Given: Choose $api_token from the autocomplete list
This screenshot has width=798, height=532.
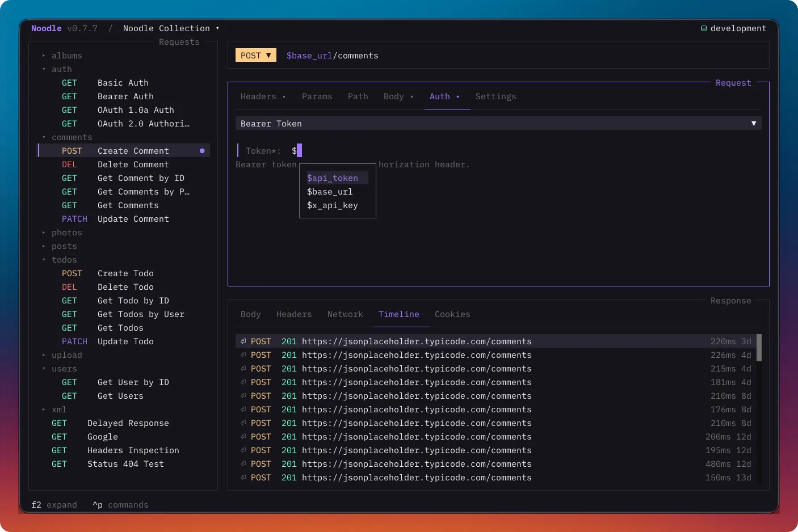Looking at the screenshot, I should tap(337, 178).
